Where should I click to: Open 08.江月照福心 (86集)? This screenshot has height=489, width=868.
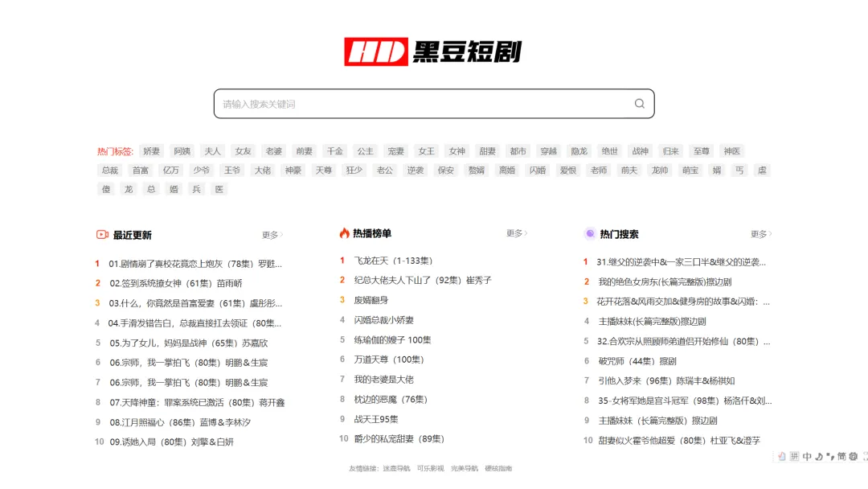(180, 422)
